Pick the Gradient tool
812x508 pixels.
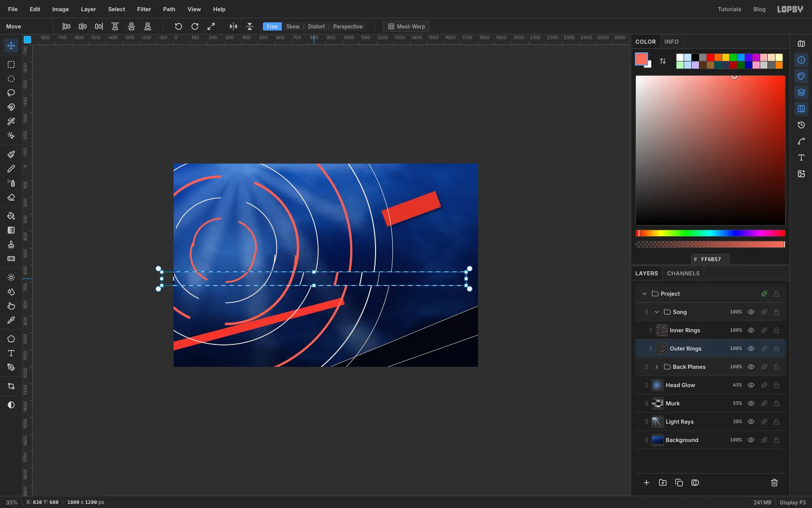coord(11,230)
